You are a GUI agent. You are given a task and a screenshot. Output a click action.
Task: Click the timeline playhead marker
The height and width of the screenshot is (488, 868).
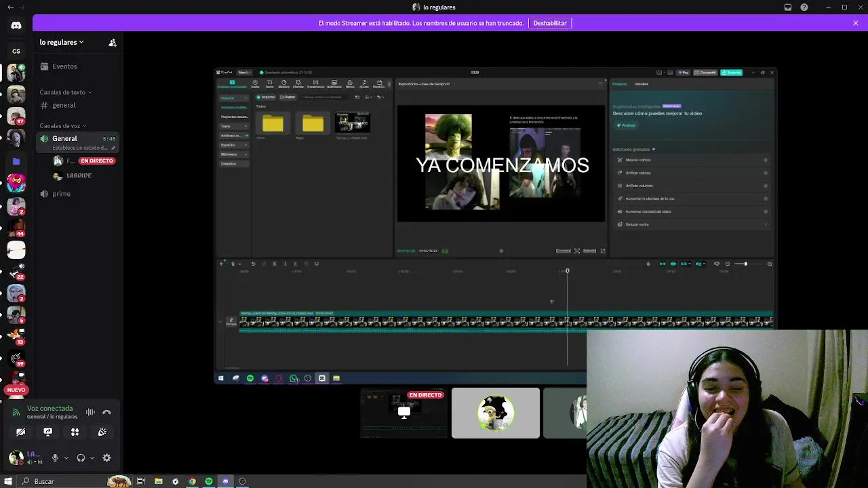568,271
